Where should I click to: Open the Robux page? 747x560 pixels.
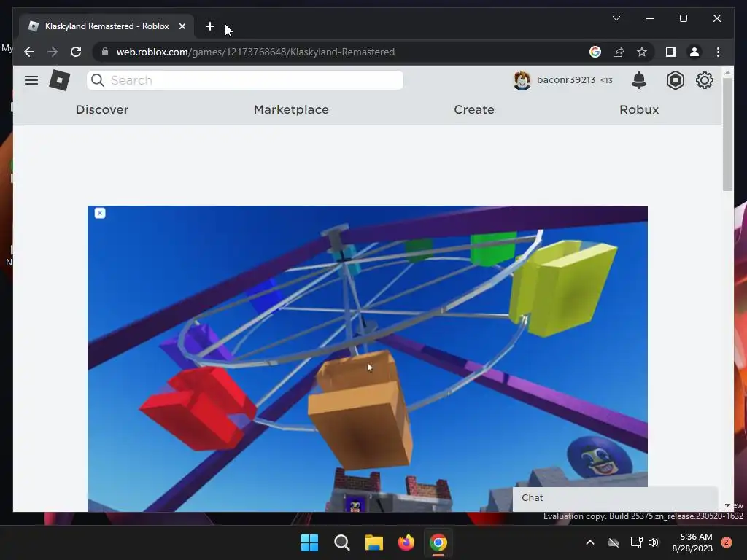point(639,109)
